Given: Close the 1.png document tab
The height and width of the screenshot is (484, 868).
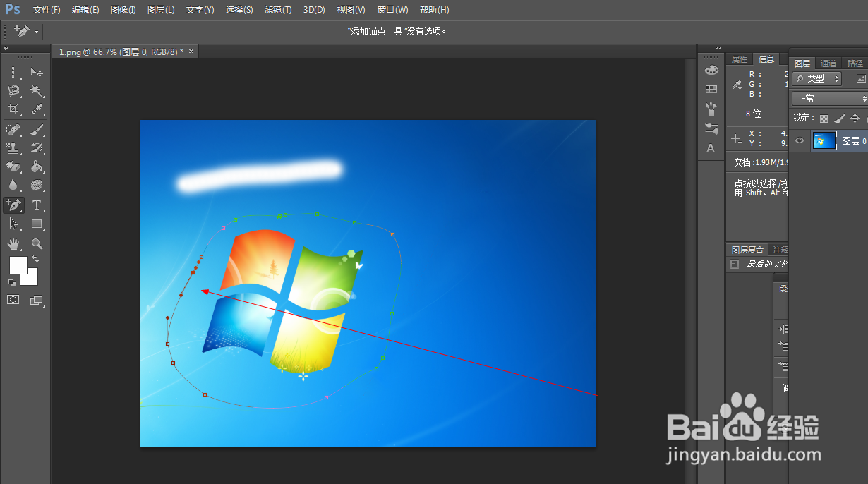Looking at the screenshot, I should 191,52.
